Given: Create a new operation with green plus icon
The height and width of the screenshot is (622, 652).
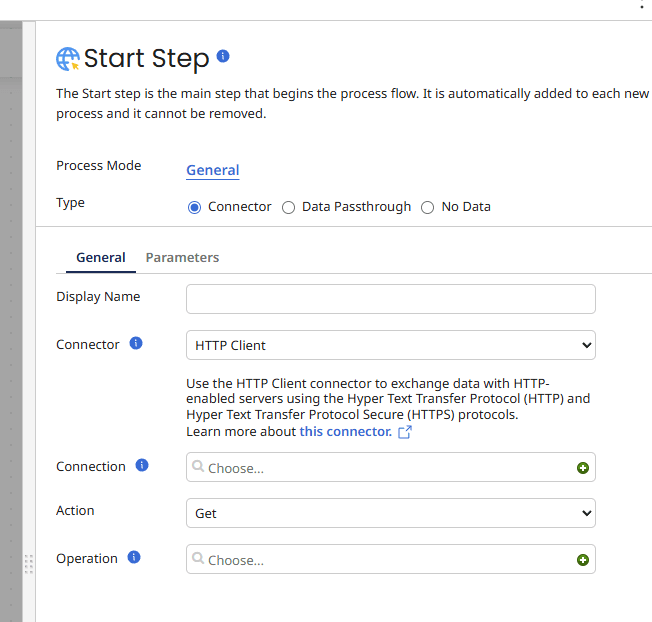Looking at the screenshot, I should click(583, 560).
